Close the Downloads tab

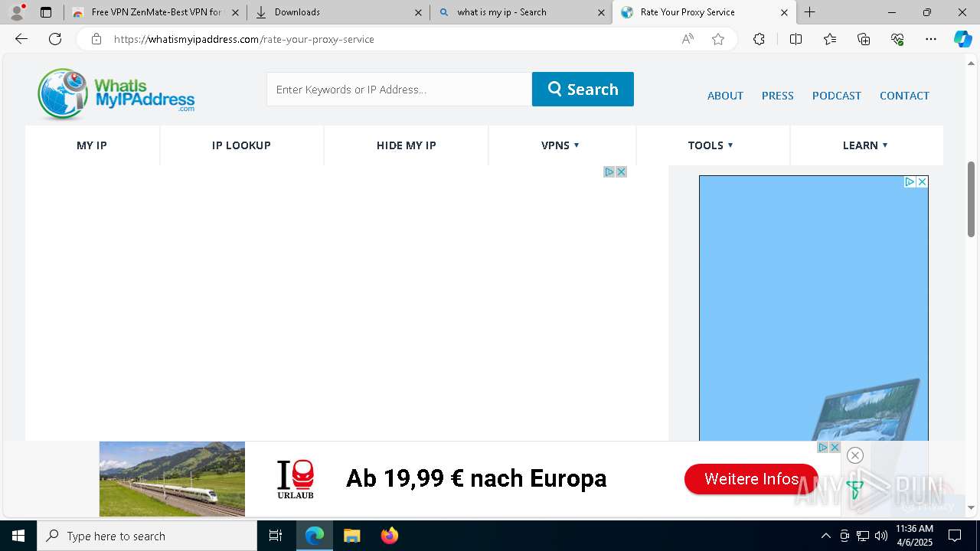coord(418,12)
